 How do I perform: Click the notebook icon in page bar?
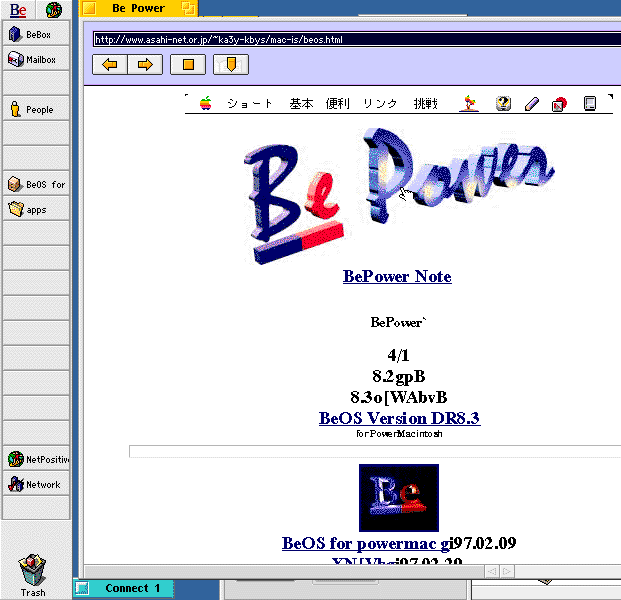(590, 103)
